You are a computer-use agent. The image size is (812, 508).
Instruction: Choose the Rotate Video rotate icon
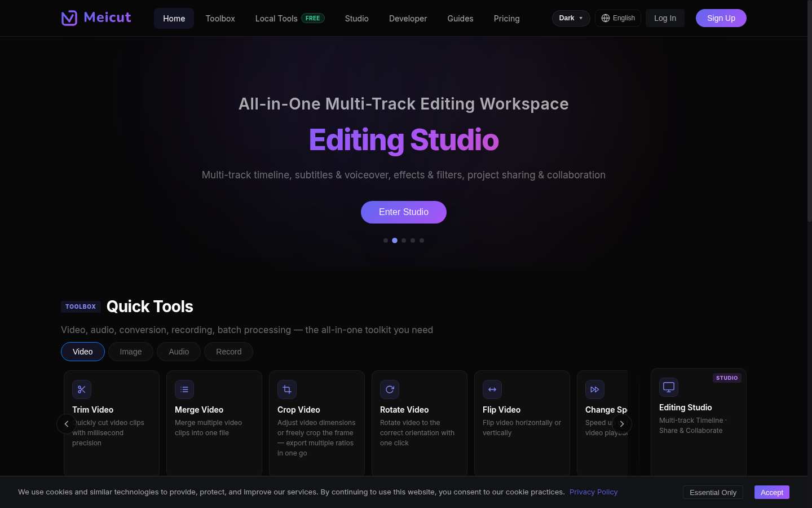[390, 389]
